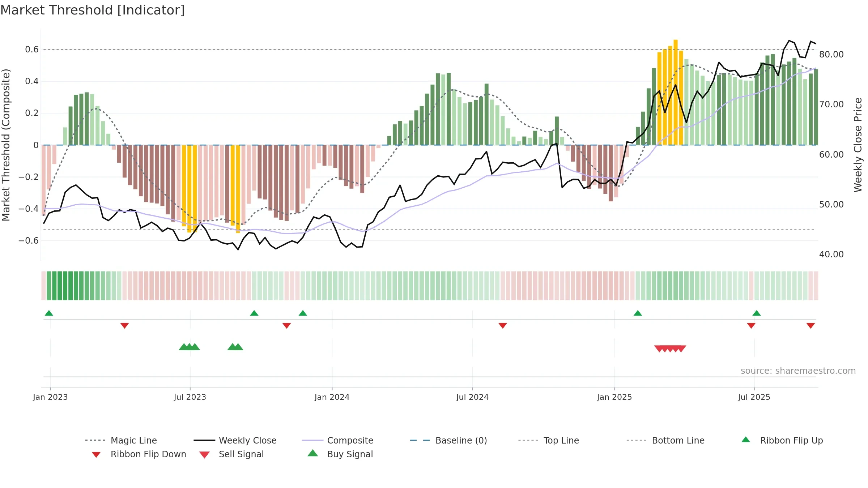
Task: Click the 60.00 price axis value
Action: tap(831, 154)
